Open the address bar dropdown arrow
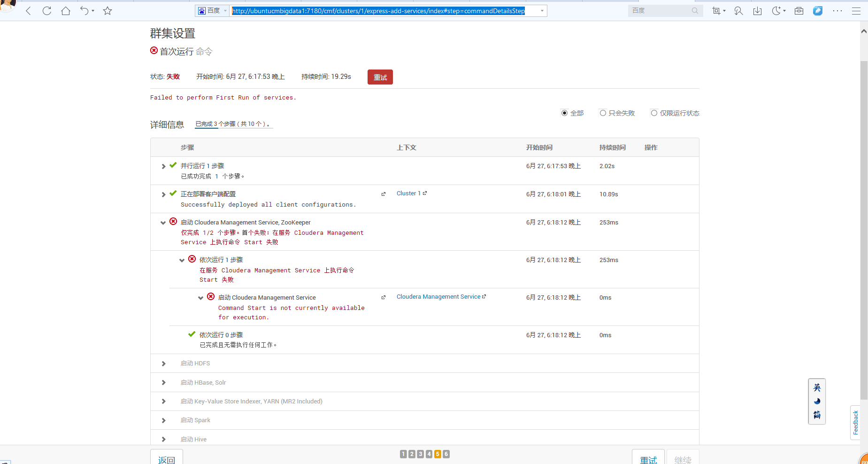This screenshot has height=464, width=868. coord(542,11)
